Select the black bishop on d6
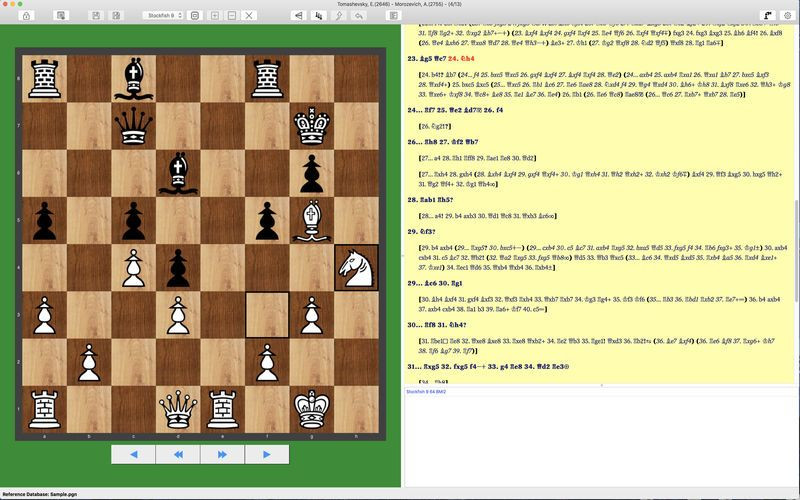 pyautogui.click(x=178, y=173)
